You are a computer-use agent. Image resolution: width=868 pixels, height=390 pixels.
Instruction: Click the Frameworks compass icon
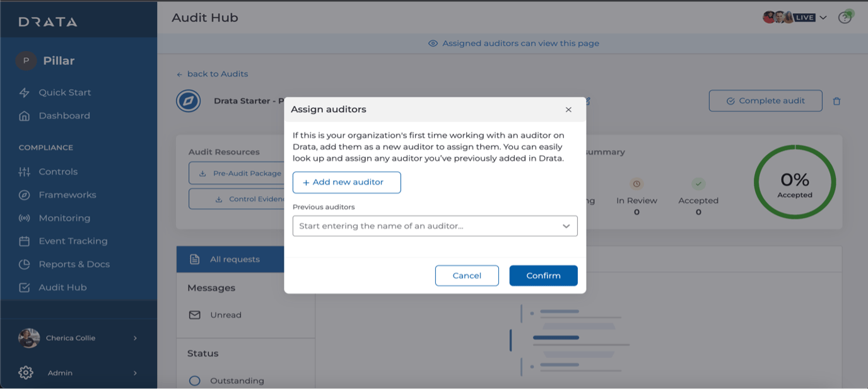pyautogui.click(x=25, y=195)
